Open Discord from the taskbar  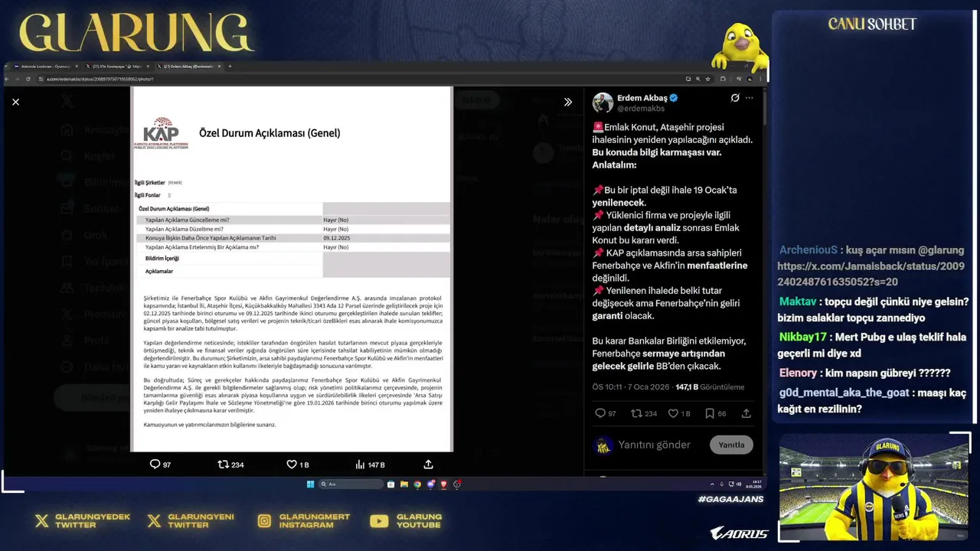pyautogui.click(x=430, y=484)
